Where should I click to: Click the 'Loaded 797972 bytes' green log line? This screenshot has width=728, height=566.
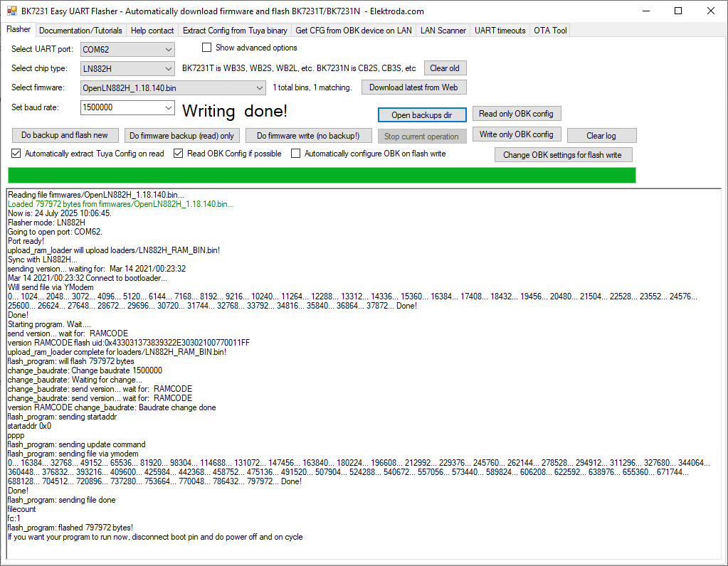coord(121,204)
